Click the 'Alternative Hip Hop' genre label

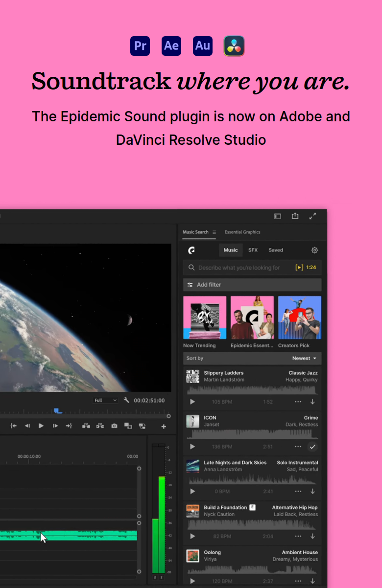(x=295, y=508)
